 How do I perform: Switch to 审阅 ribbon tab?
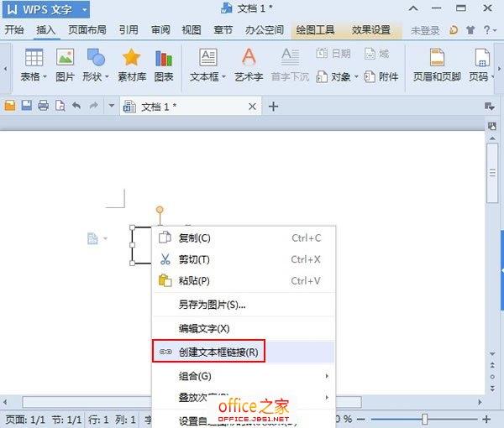160,30
